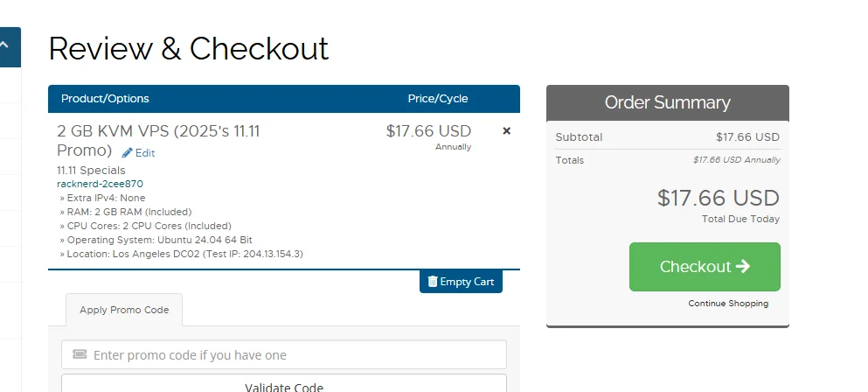Image resolution: width=868 pixels, height=392 pixels.
Task: Proceed with the green Checkout button
Action: pyautogui.click(x=704, y=267)
